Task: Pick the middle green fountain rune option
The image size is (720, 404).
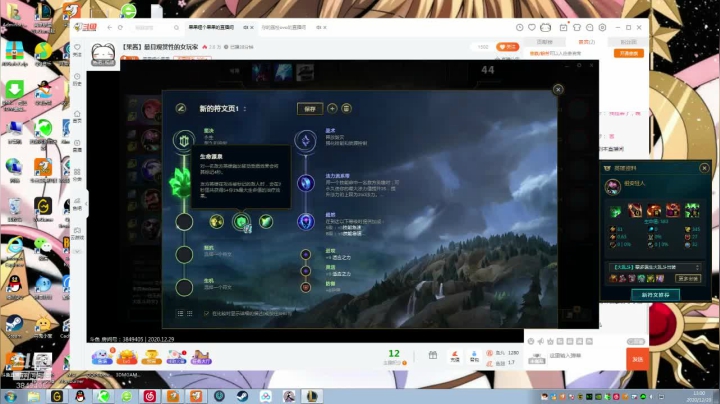Action: [x=241, y=222]
